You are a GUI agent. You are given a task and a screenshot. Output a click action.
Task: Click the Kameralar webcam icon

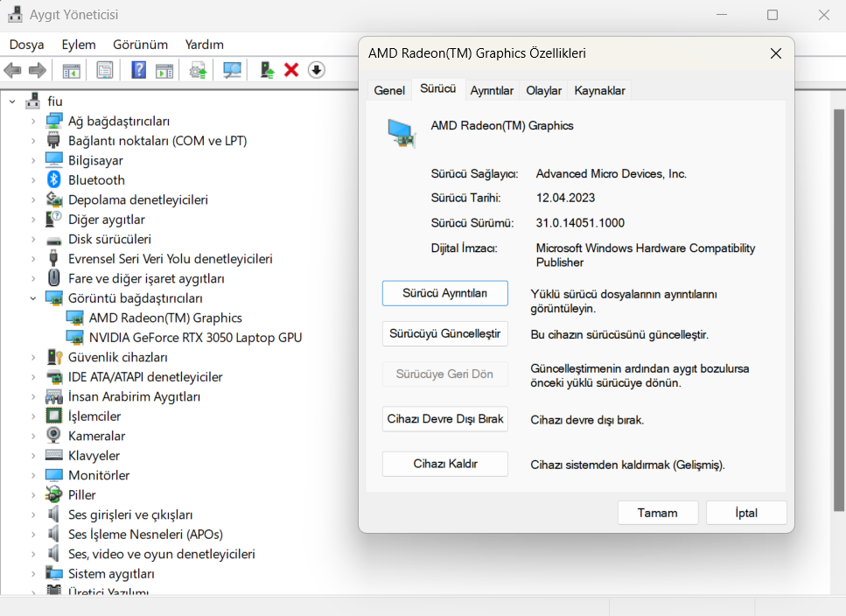pyautogui.click(x=54, y=435)
